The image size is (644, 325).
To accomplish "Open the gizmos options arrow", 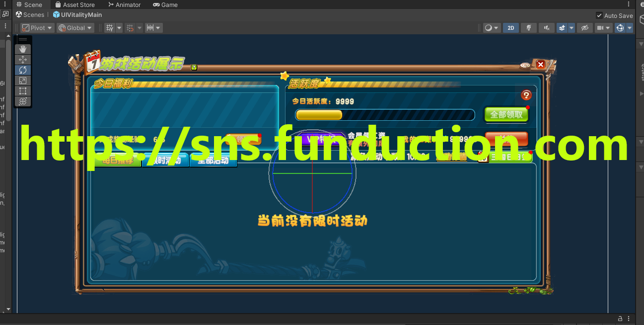I will (630, 28).
